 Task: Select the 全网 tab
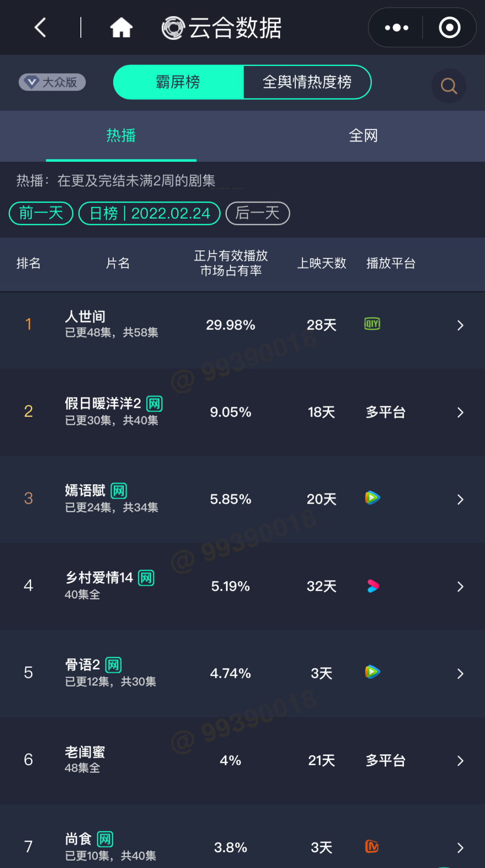pos(363,135)
